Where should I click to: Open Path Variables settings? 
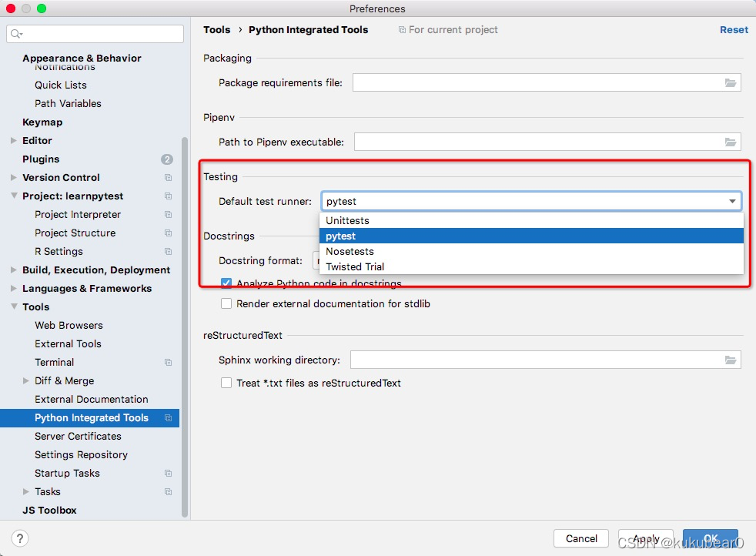[68, 104]
